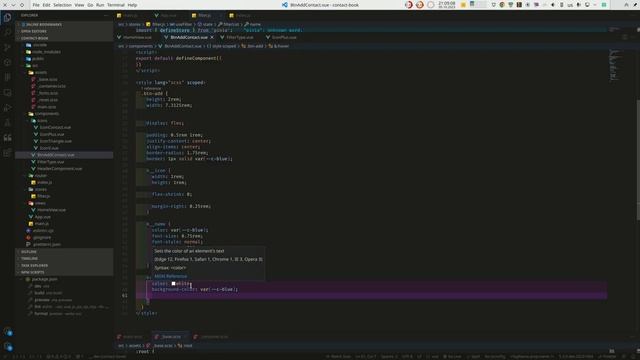Screen dimensions: 640x360
Task: Collapse the icons folder
Action: (x=64, y=120)
